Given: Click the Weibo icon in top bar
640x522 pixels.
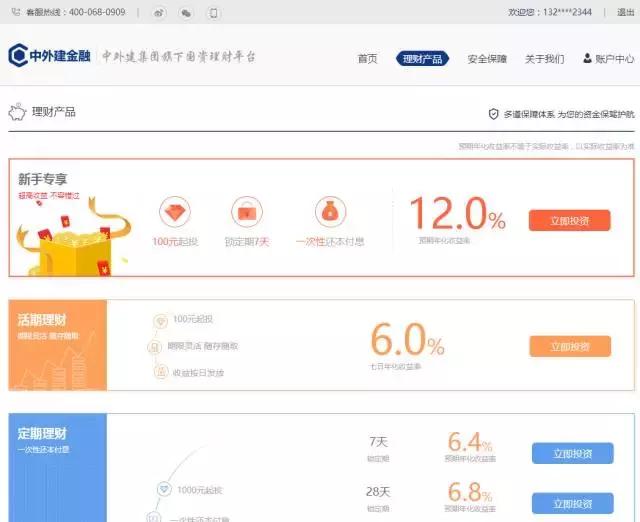Looking at the screenshot, I should 159,13.
